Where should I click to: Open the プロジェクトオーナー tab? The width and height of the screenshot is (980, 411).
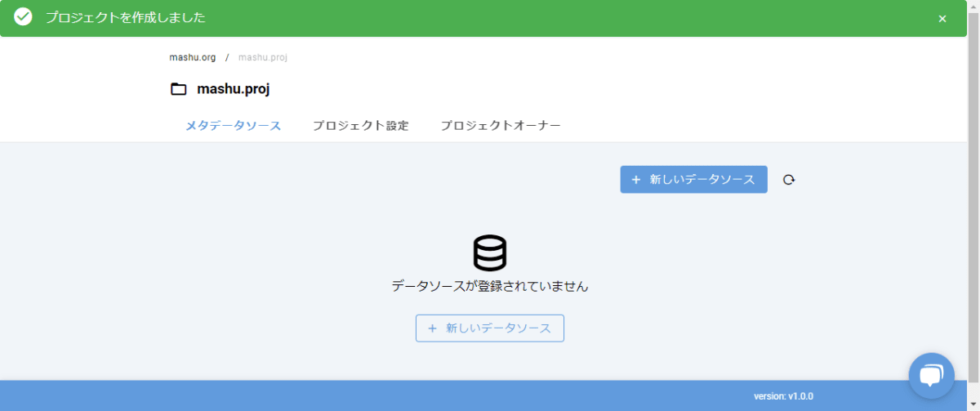[501, 126]
